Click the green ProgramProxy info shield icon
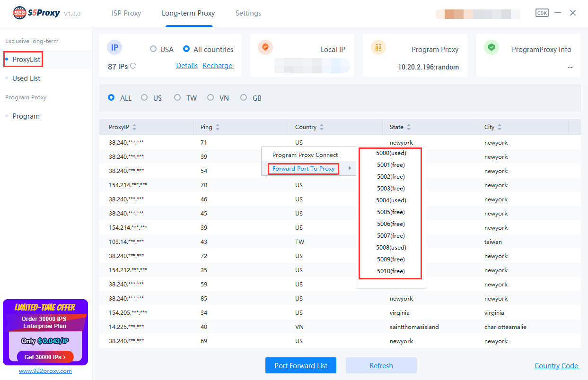 click(x=491, y=47)
